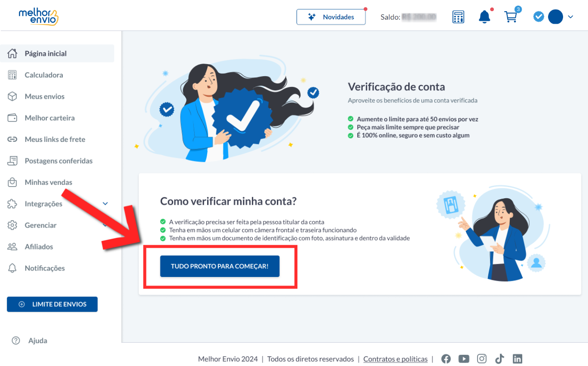
Task: Visit the YouTube channel icon in footer
Action: [464, 359]
